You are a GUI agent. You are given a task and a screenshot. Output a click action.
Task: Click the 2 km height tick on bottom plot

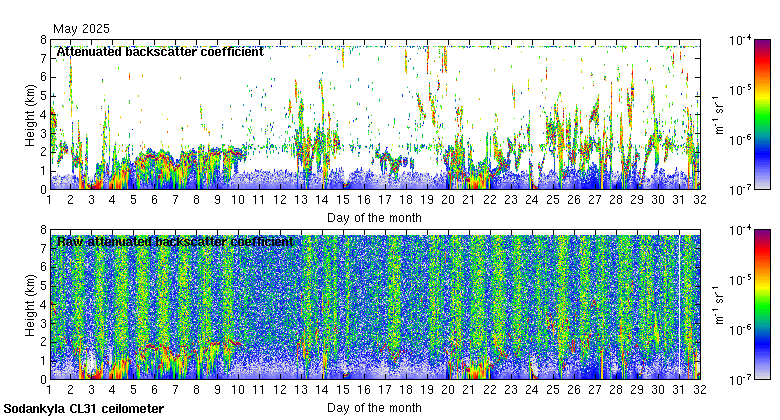point(43,342)
